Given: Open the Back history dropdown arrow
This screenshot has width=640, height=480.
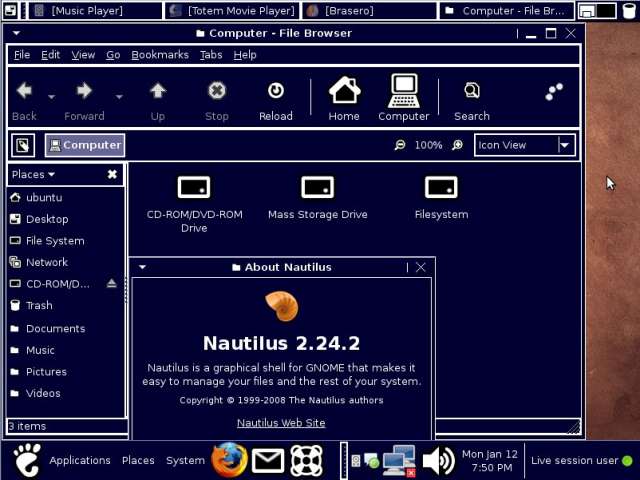Looking at the screenshot, I should point(51,97).
